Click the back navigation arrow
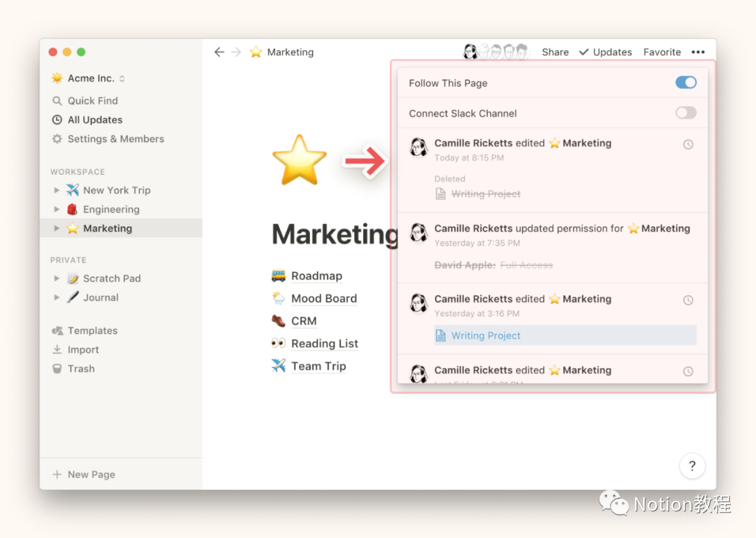The height and width of the screenshot is (538, 756). tap(219, 52)
